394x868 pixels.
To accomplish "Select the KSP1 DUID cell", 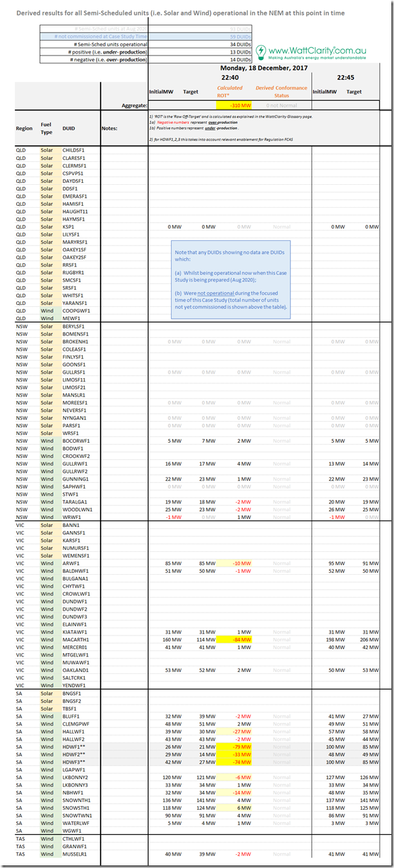I will point(68,227).
